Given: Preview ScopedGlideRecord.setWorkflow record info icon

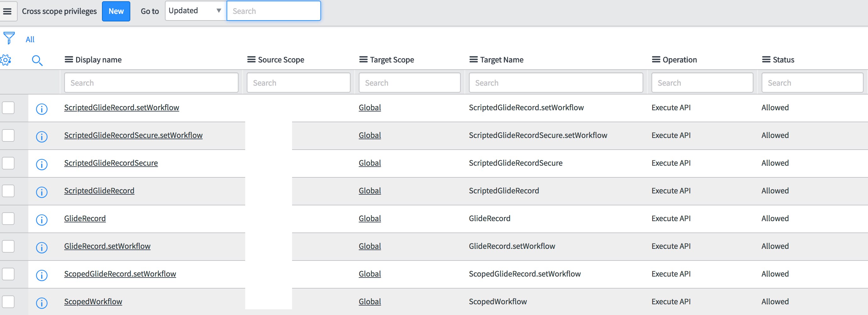Looking at the screenshot, I should (x=42, y=275).
